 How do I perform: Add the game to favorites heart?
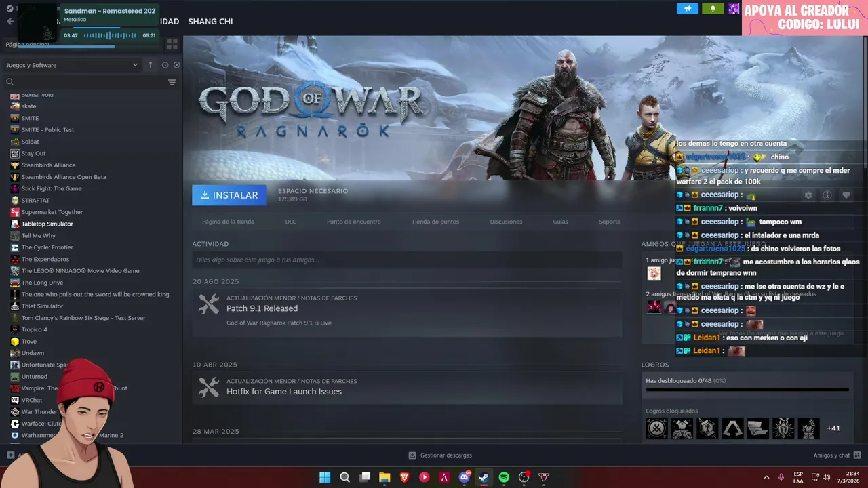point(846,195)
